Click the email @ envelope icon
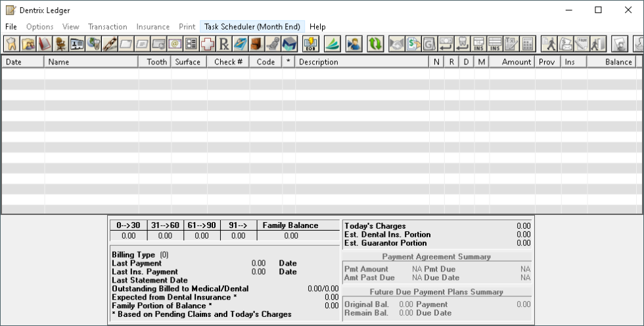Image resolution: width=644 pixels, height=326 pixels. (x=175, y=44)
